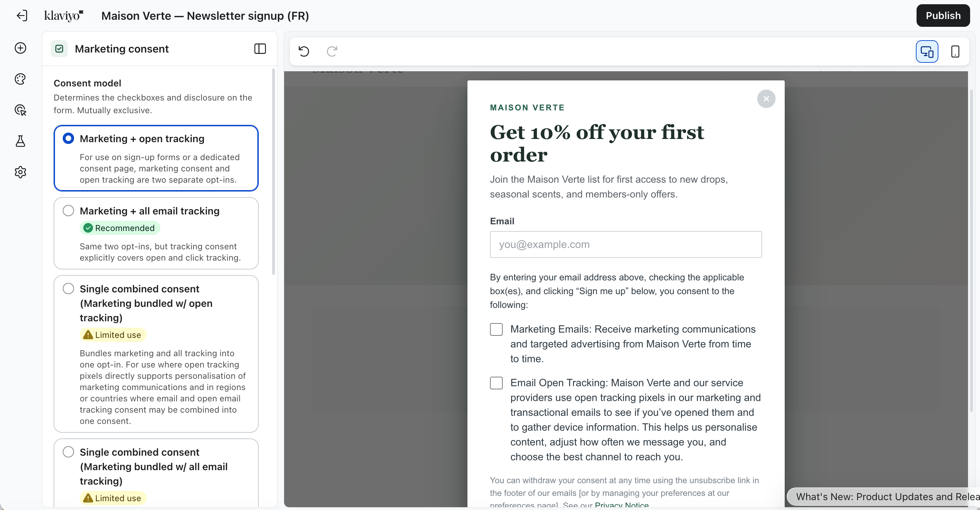Open the styles palette icon

pos(20,79)
